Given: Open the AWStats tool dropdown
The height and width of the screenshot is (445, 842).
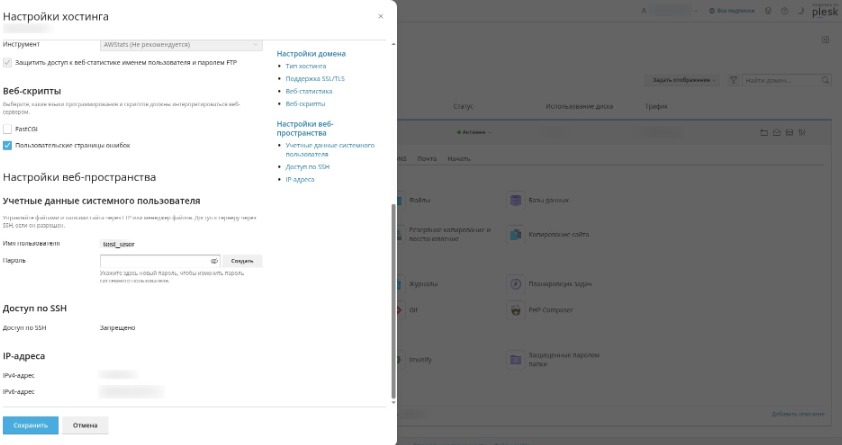Looking at the screenshot, I should (182, 45).
